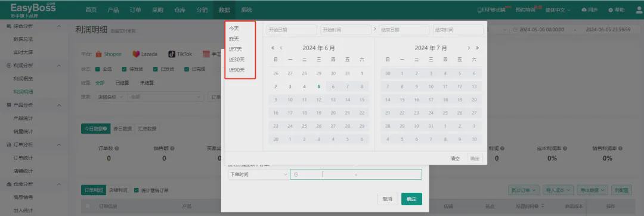Choose the 昨天 date shortcut
644x216 pixels.
(234, 39)
